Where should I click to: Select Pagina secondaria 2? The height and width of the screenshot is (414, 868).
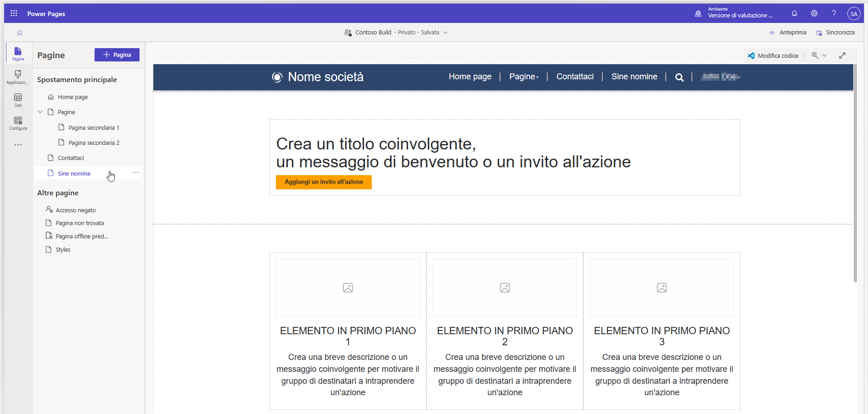(x=94, y=143)
